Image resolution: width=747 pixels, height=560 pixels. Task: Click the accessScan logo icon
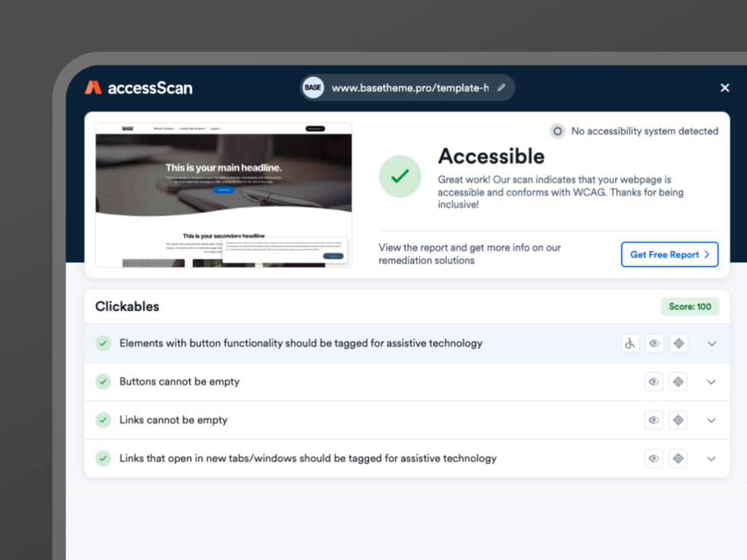[93, 87]
